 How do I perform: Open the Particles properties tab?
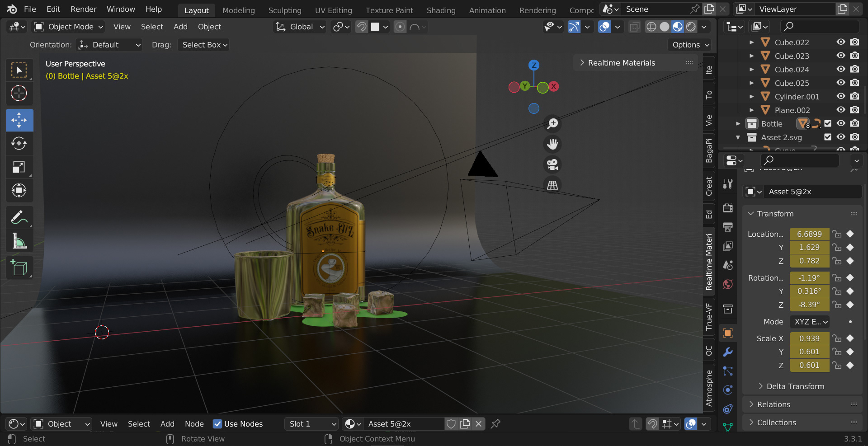(728, 371)
